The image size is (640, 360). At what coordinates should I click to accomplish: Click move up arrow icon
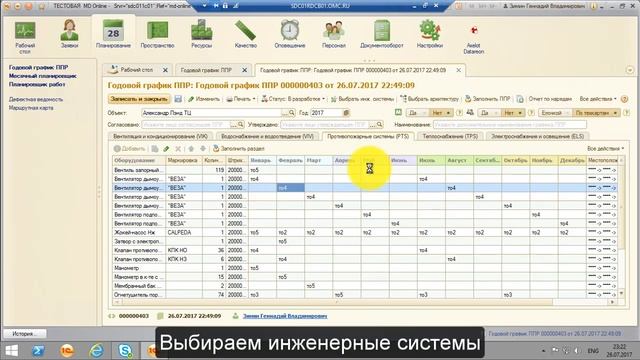(x=191, y=149)
